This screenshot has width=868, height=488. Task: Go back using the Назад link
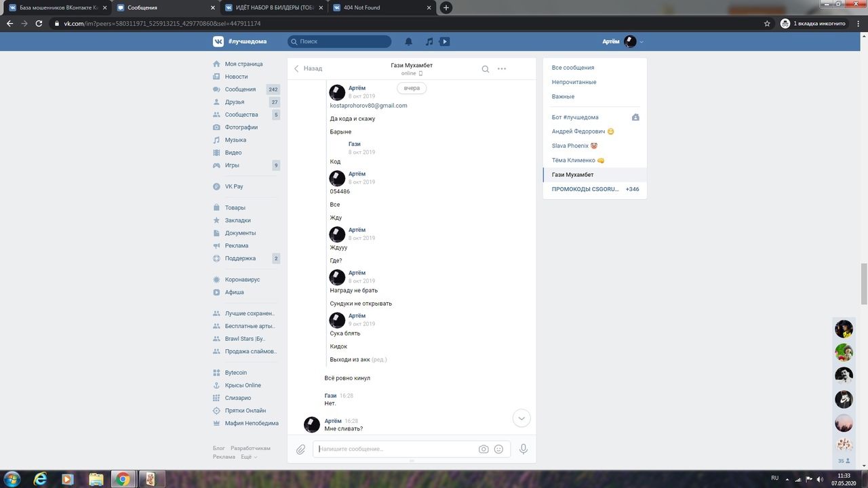pyautogui.click(x=308, y=68)
